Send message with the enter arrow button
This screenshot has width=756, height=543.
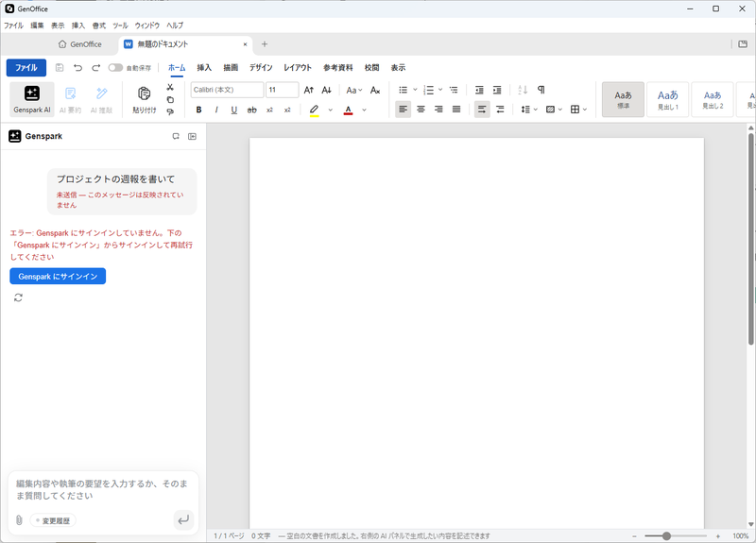pyautogui.click(x=183, y=520)
